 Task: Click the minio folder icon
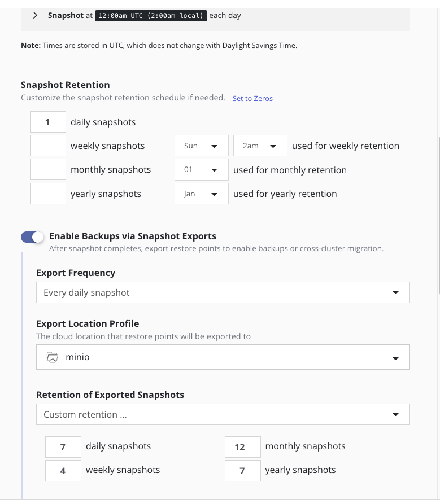click(x=52, y=357)
